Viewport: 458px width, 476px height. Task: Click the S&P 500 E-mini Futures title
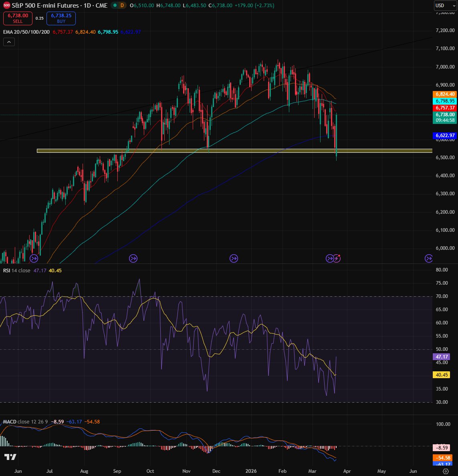pos(45,6)
